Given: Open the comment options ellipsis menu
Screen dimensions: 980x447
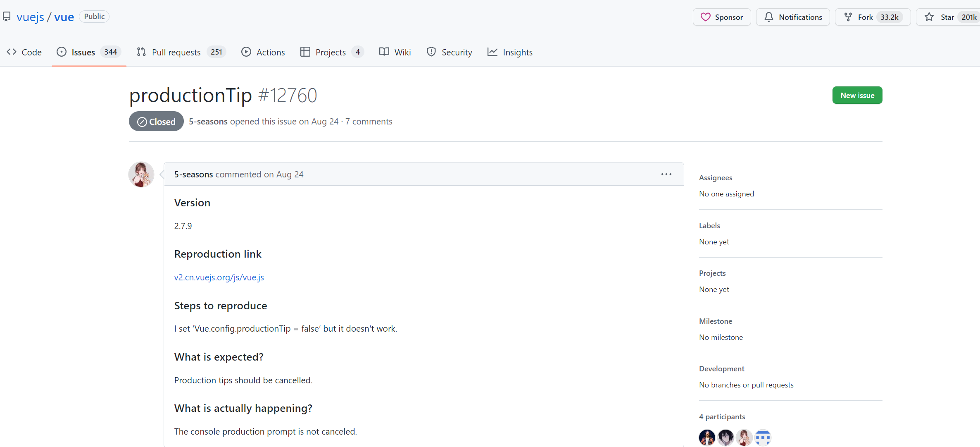Looking at the screenshot, I should click(x=666, y=174).
